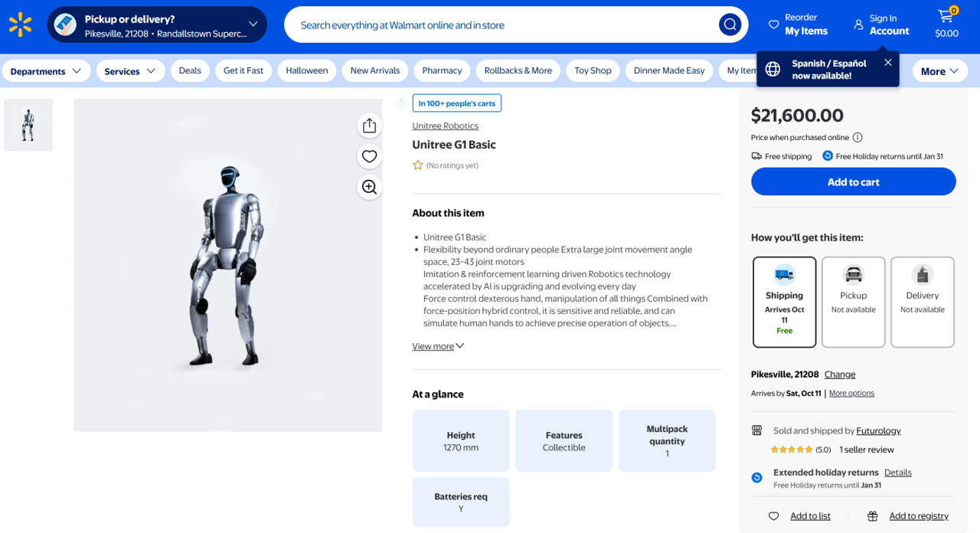Go to Pharmacy
Viewport: 980px width, 533px height.
coord(443,70)
